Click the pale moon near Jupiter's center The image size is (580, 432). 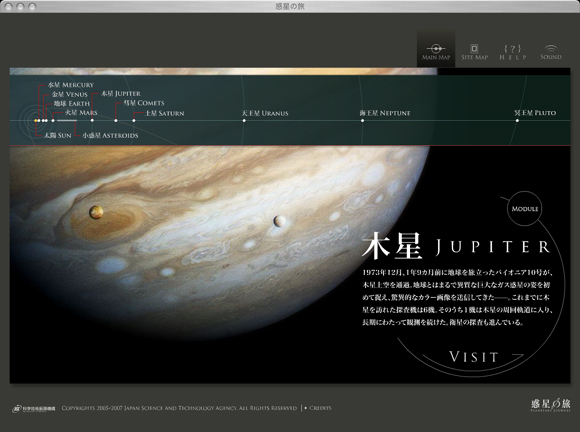pos(279,221)
